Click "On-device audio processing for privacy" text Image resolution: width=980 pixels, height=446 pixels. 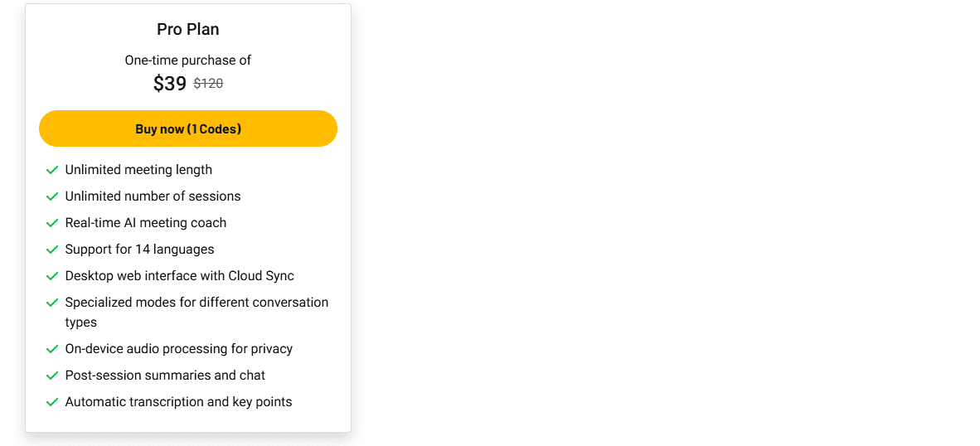tap(179, 349)
